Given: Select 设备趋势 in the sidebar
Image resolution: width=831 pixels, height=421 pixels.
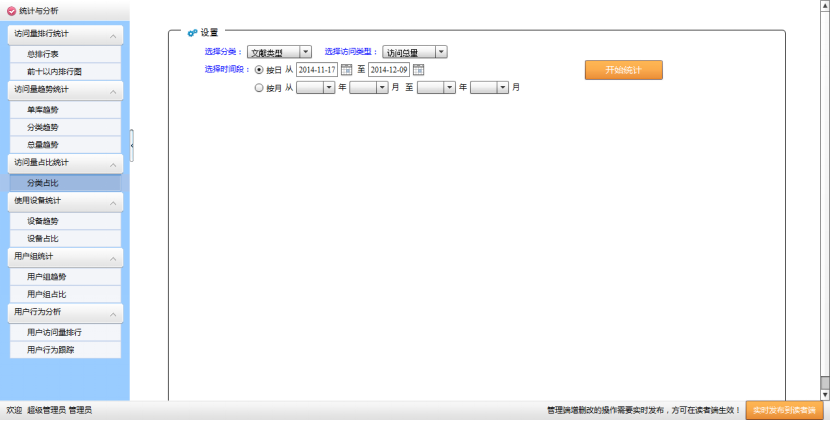Looking at the screenshot, I should coord(43,221).
